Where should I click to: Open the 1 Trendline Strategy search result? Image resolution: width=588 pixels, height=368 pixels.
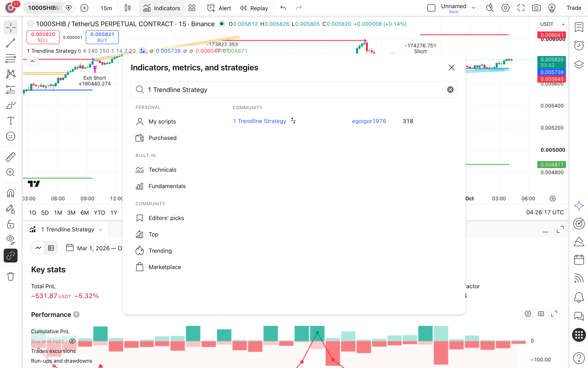[x=259, y=121]
